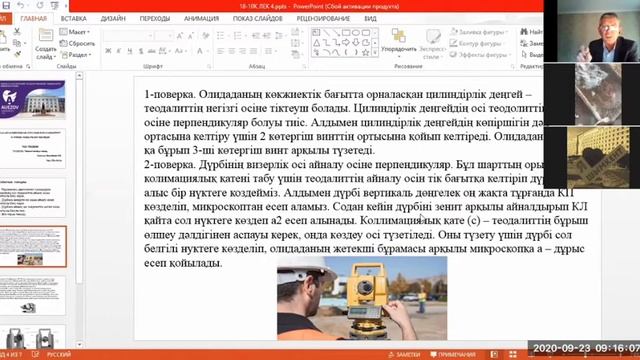Click the font color A swatch

[x=200, y=51]
